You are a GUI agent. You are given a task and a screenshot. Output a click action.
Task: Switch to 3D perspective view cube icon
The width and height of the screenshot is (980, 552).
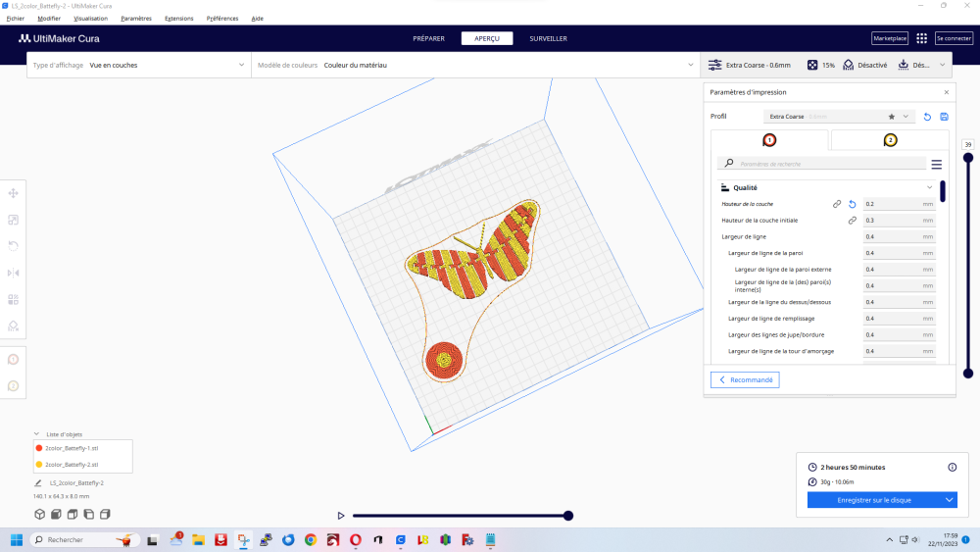(39, 514)
